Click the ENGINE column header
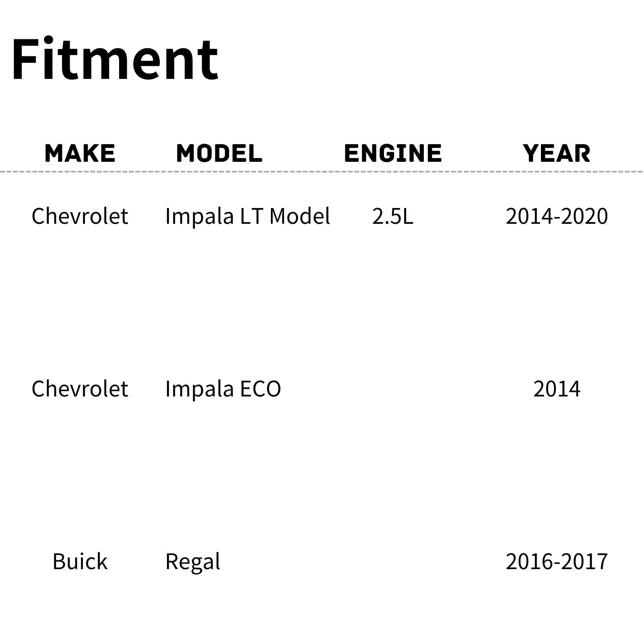The width and height of the screenshot is (644, 644). click(x=393, y=153)
